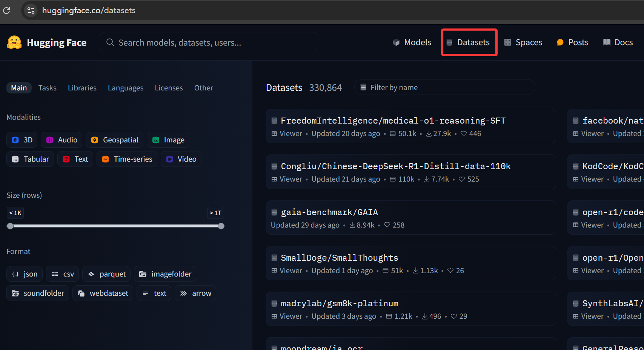Click the right size slider handle

[x=221, y=226]
